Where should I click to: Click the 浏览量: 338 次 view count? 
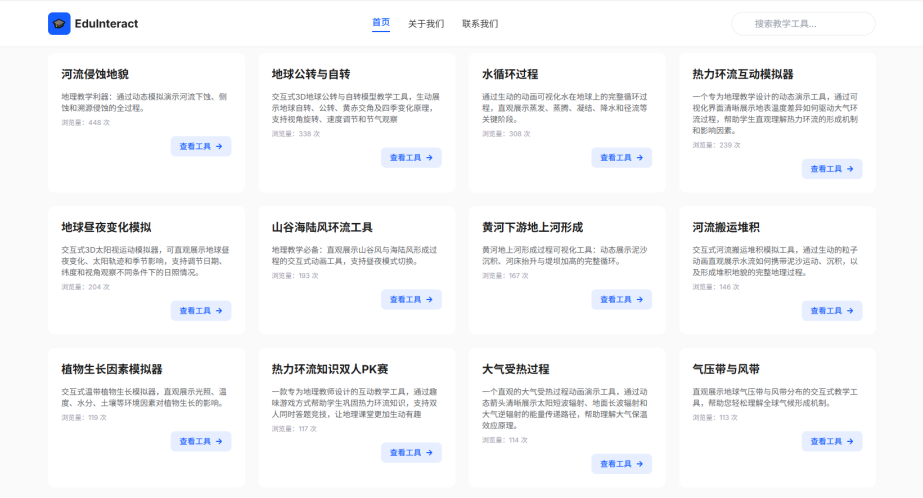(x=296, y=134)
